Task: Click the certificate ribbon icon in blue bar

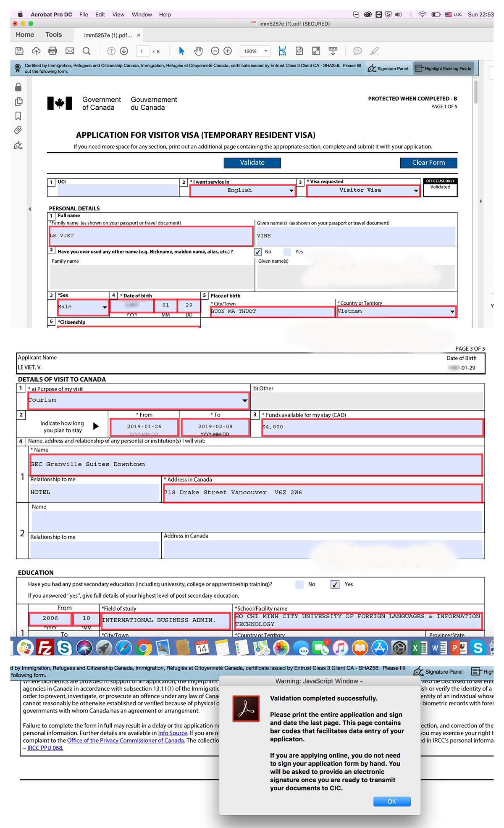Action: 18,68
